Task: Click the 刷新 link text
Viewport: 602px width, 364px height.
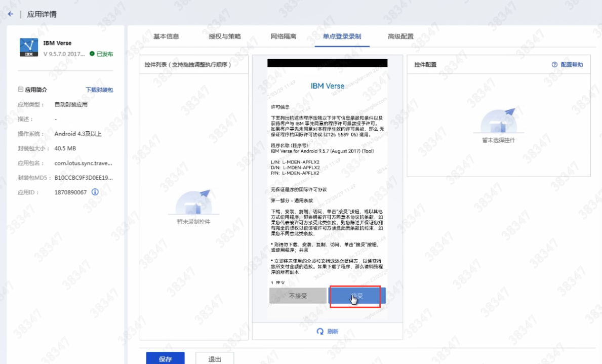Action: (333, 332)
